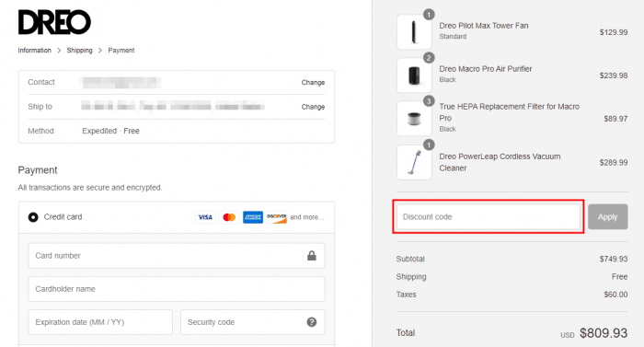
Task: Click the Discover card icon
Action: (x=277, y=217)
